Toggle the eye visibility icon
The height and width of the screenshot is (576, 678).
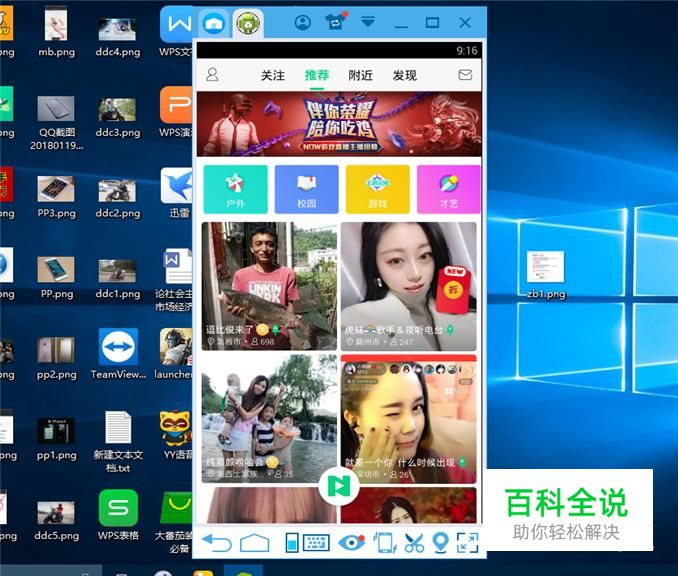click(351, 542)
